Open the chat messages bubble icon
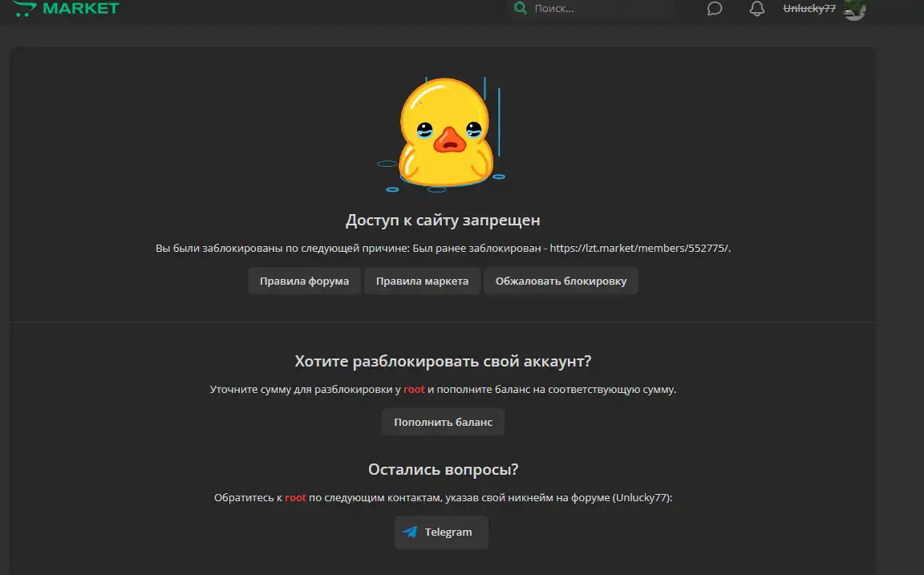The image size is (924, 575). point(714,8)
